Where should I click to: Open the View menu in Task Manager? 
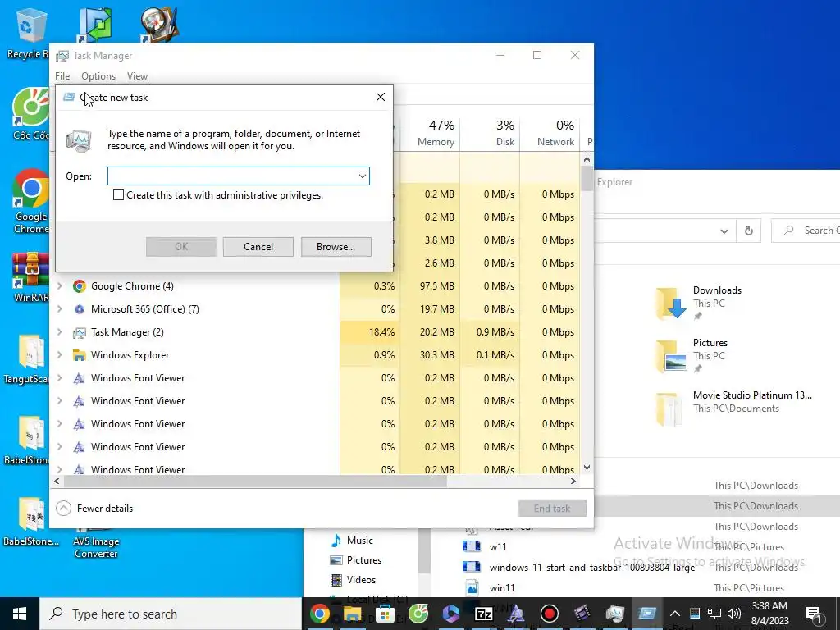coord(137,76)
